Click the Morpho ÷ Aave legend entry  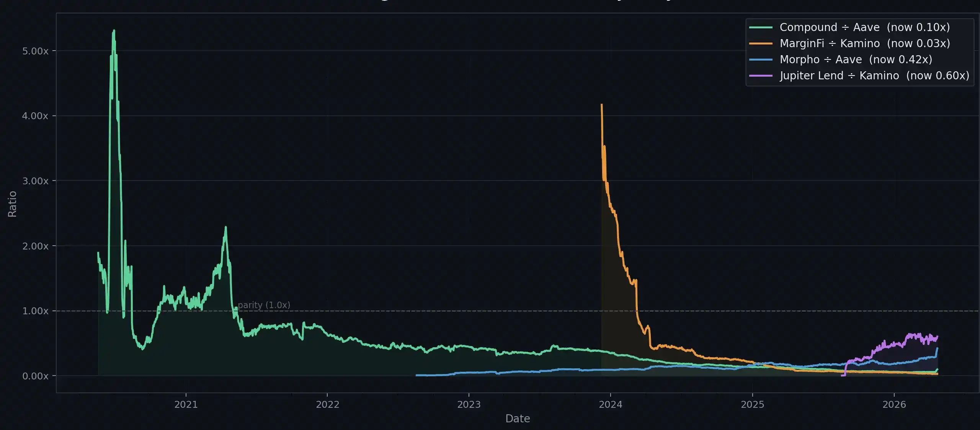point(856,60)
